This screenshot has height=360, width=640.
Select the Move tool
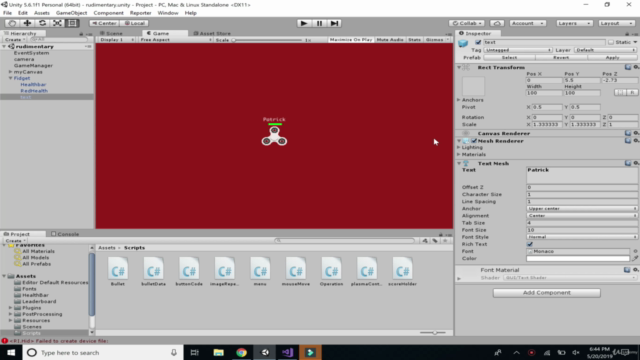click(27, 23)
